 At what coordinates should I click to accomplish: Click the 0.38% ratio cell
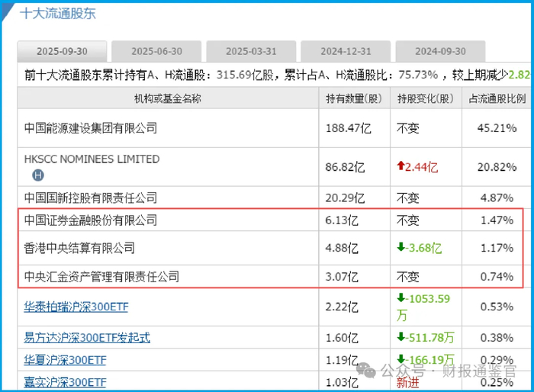(x=497, y=338)
